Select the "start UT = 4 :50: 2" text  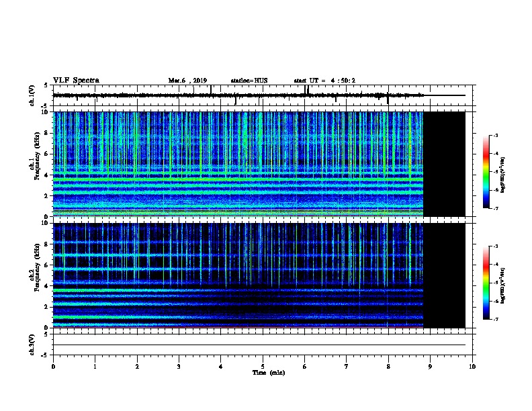324,81
